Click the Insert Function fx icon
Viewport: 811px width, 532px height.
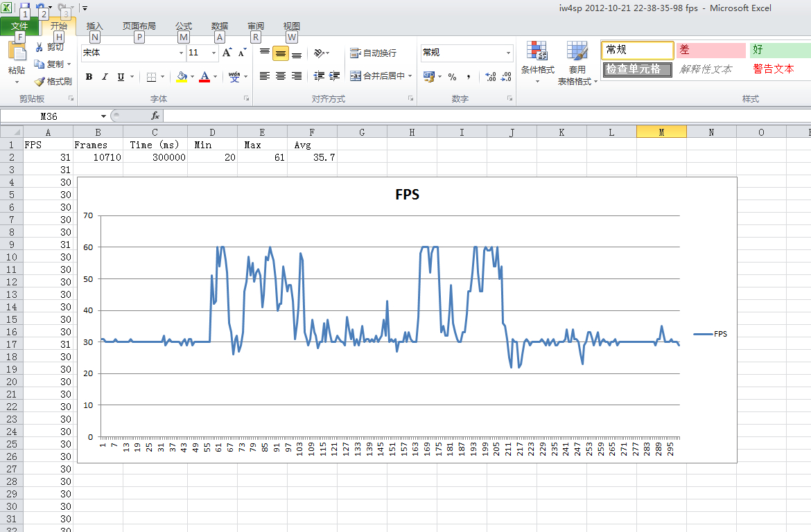tap(155, 116)
